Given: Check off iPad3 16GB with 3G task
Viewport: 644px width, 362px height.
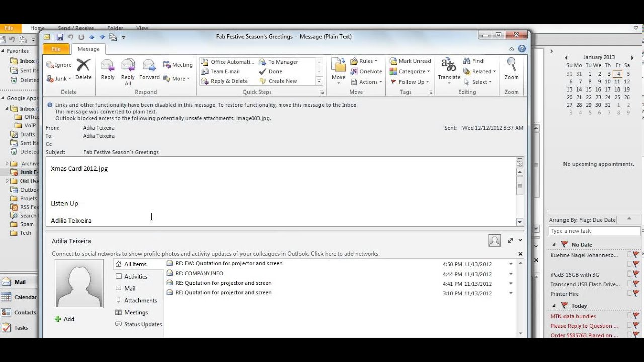Looking at the screenshot, I should [629, 275].
